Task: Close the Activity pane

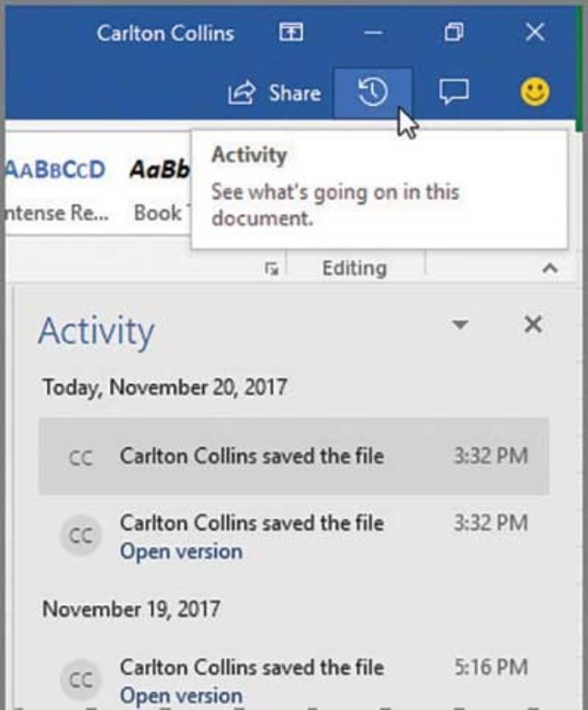Action: pos(533,324)
